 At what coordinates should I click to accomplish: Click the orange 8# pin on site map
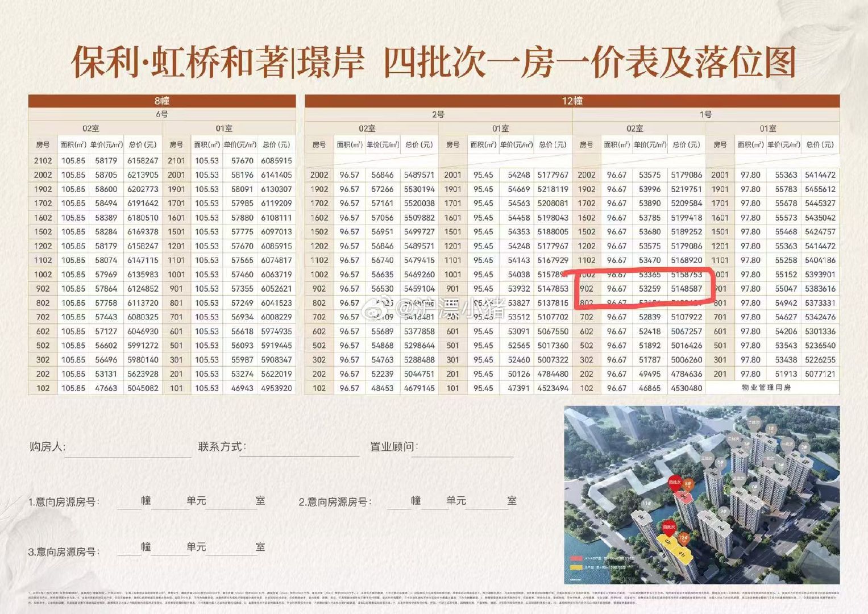[x=688, y=484]
